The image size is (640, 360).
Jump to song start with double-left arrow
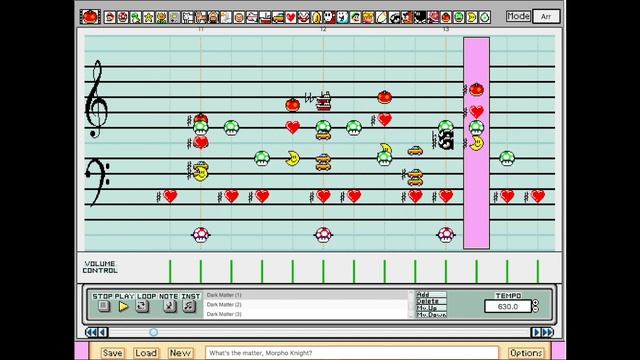coord(91,332)
